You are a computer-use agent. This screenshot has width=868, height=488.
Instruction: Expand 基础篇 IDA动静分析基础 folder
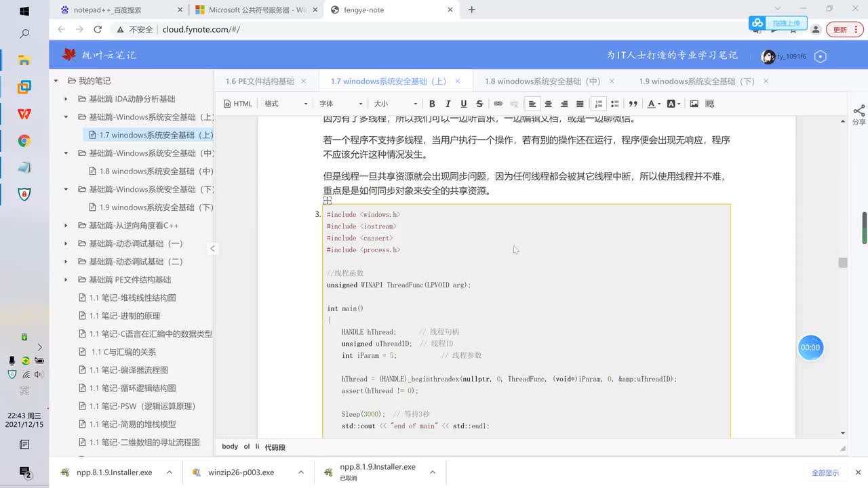pyautogui.click(x=66, y=99)
